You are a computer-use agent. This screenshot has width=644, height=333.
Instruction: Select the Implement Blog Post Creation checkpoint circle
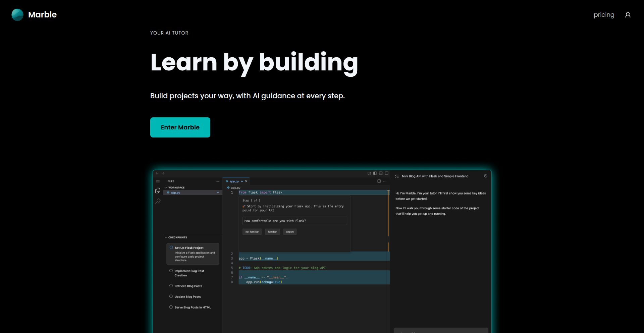(171, 271)
